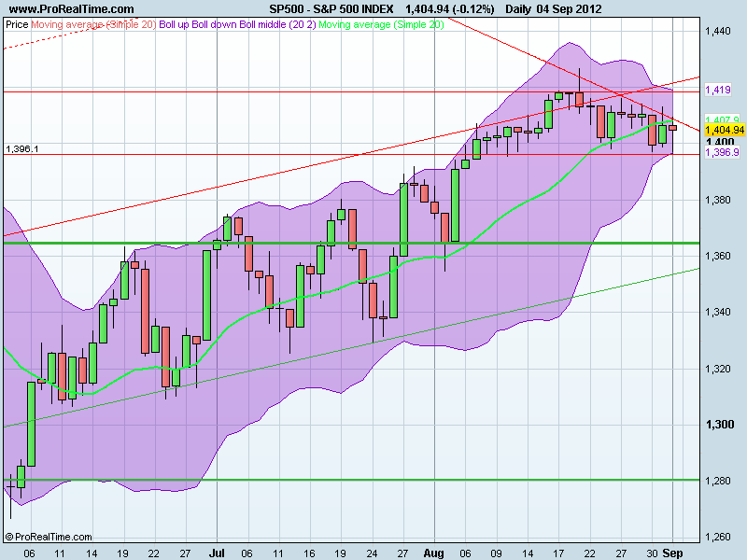Click the Jul month label on time axis
747x560 pixels.
pos(217,553)
